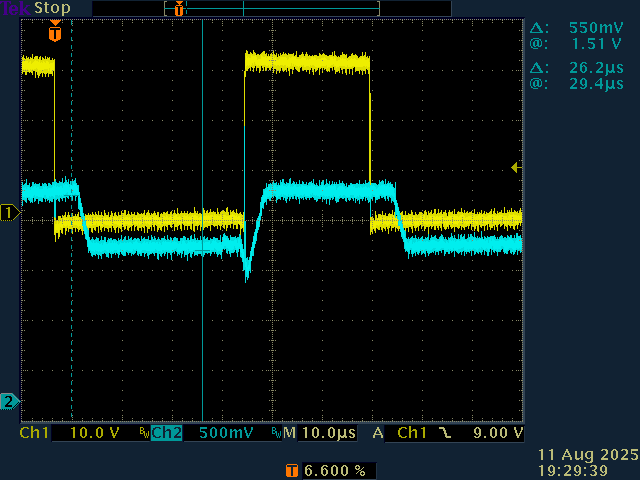
Task: Select the Ch1 channel label at bottom left
Action: coord(34,433)
